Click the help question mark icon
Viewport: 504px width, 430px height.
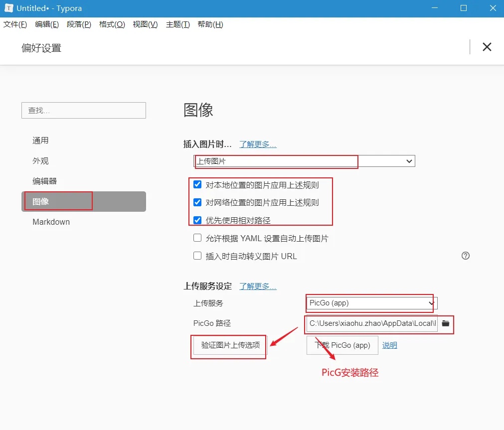pos(466,256)
